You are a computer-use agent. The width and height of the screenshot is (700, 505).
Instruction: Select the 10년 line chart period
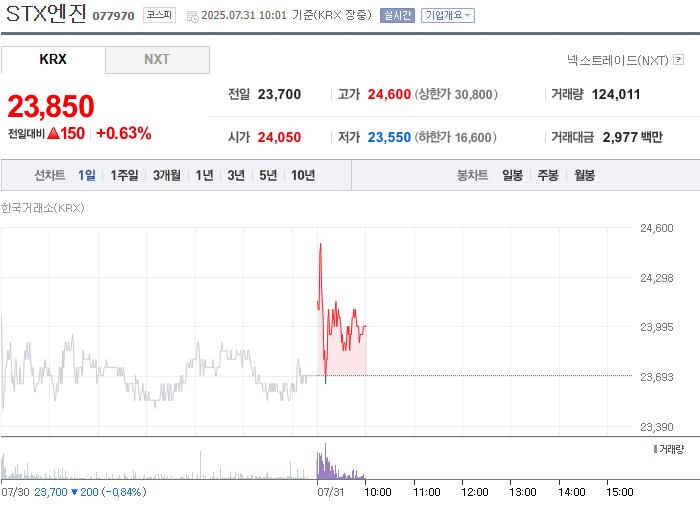[303, 175]
